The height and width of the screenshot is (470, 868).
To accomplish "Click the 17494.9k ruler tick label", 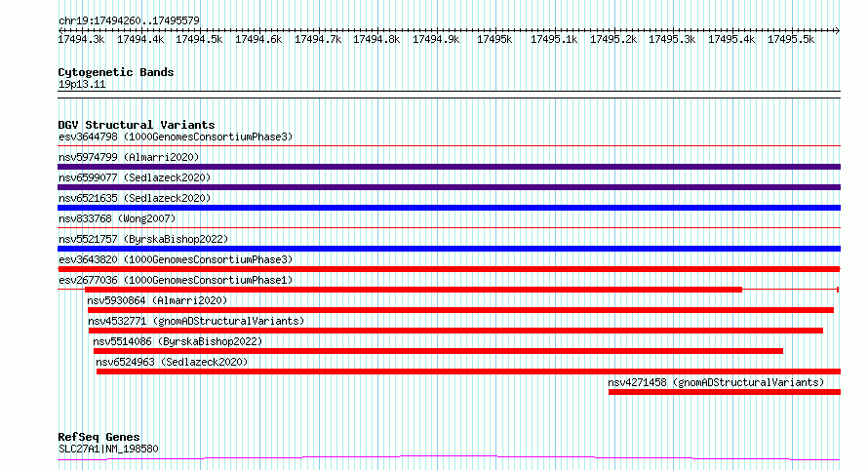I will 436,39.
